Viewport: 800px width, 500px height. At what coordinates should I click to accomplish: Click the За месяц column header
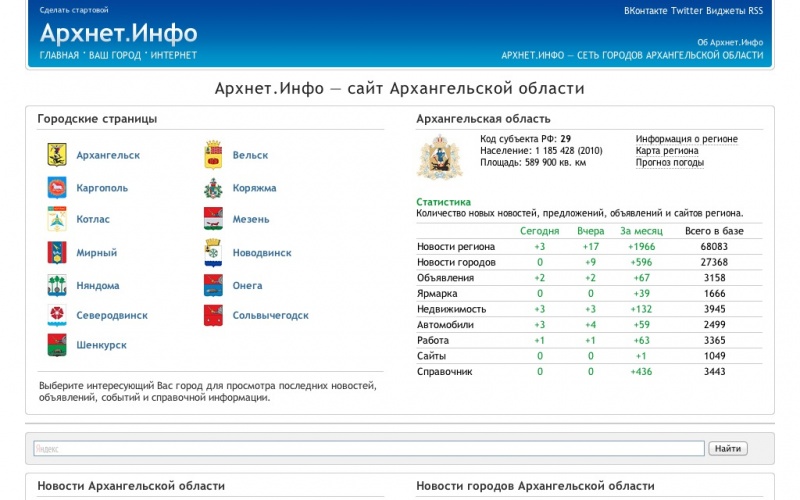coord(641,231)
